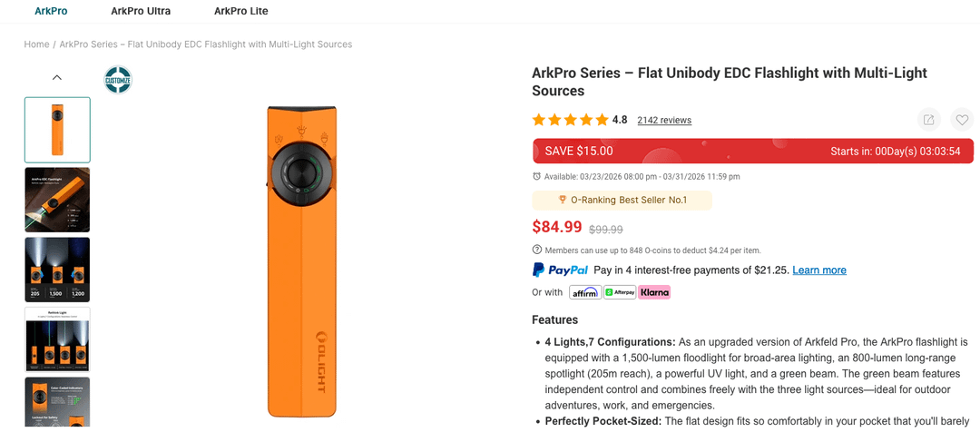Open the 2142 reviews link
This screenshot has width=980, height=432.
(x=664, y=120)
